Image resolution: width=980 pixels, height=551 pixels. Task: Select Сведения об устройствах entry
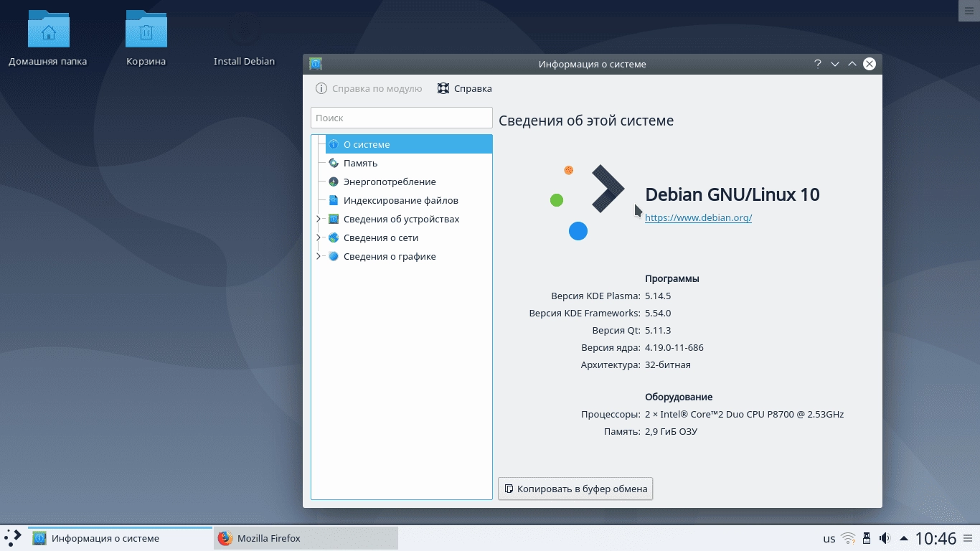(x=401, y=219)
